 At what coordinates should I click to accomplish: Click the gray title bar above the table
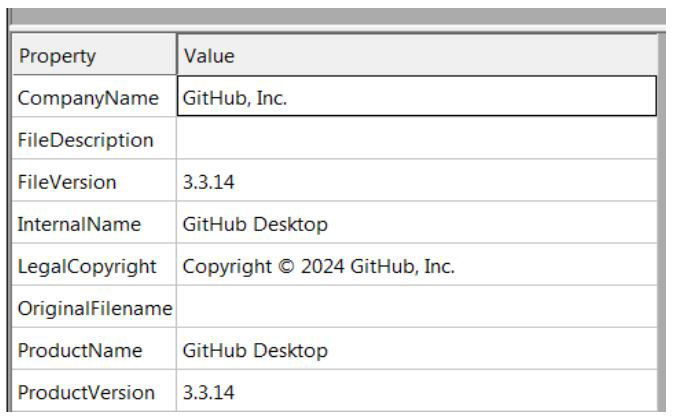[x=338, y=16]
